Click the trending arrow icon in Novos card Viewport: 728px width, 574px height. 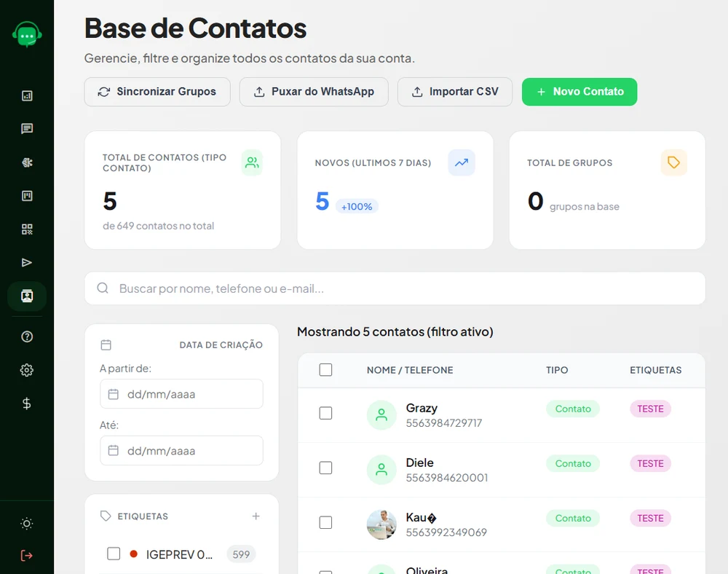click(x=462, y=162)
